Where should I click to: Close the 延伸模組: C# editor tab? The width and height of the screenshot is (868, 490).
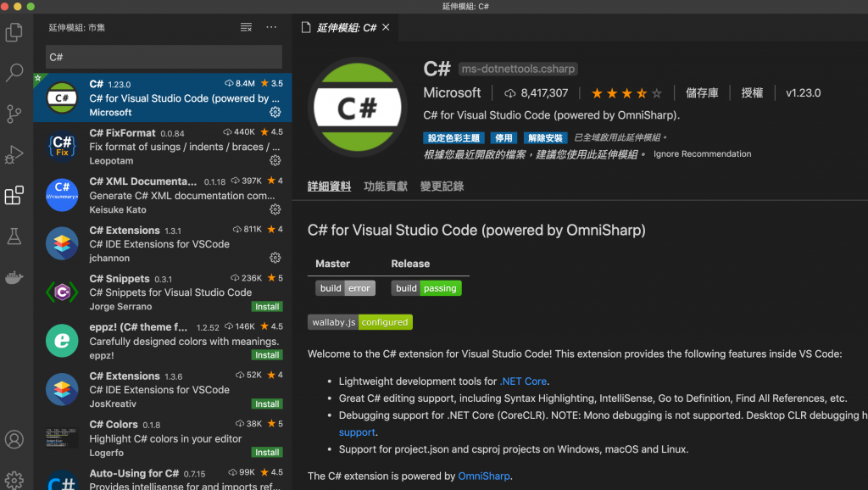[x=386, y=27]
